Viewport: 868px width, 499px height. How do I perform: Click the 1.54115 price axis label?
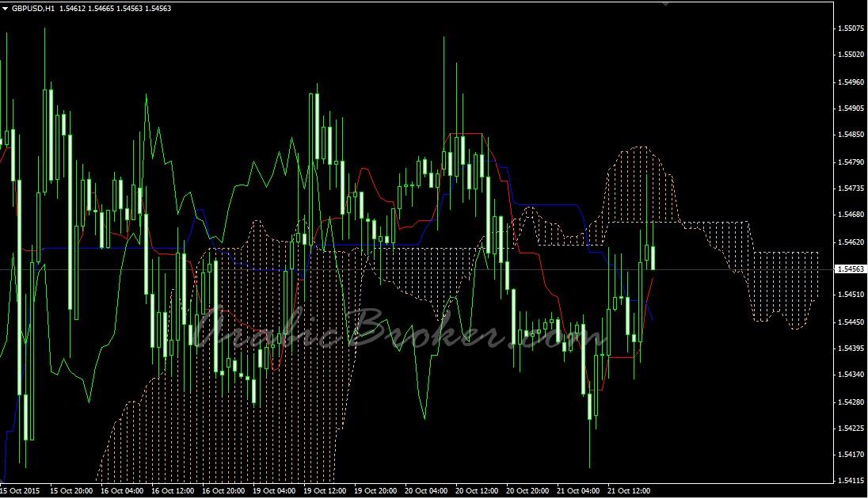(851, 481)
